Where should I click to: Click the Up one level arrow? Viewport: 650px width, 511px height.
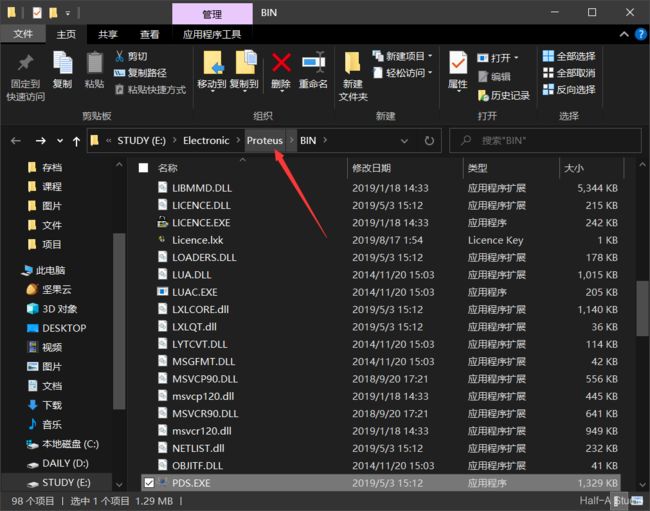coord(76,141)
